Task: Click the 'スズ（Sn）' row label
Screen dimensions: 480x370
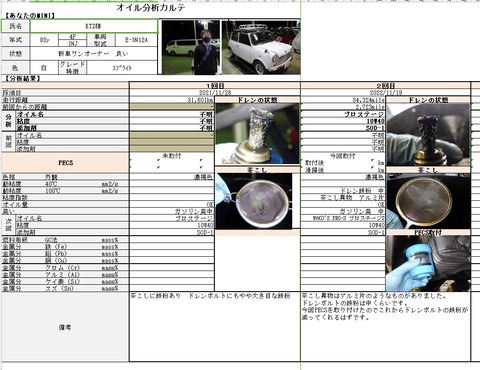Action: (x=59, y=289)
